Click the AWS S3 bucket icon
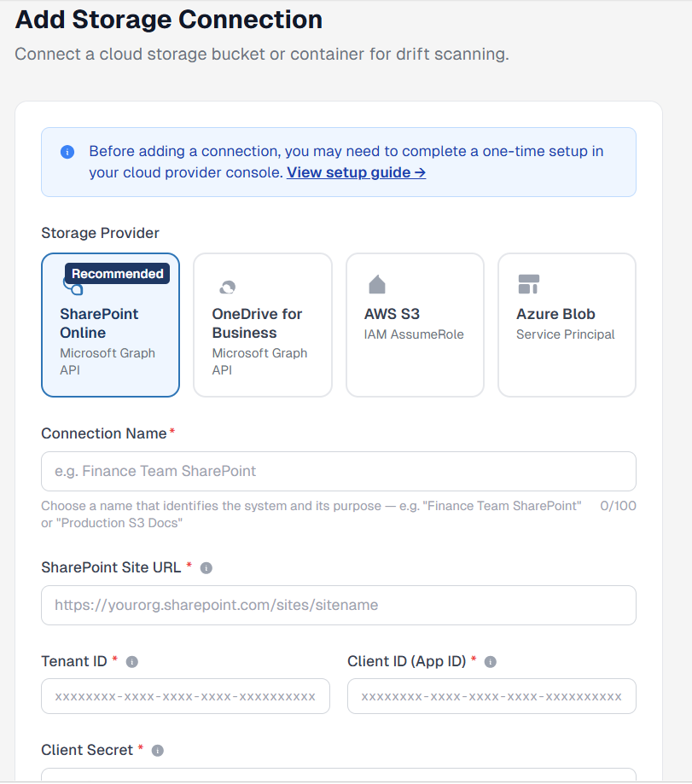The image size is (692, 784). tap(377, 284)
